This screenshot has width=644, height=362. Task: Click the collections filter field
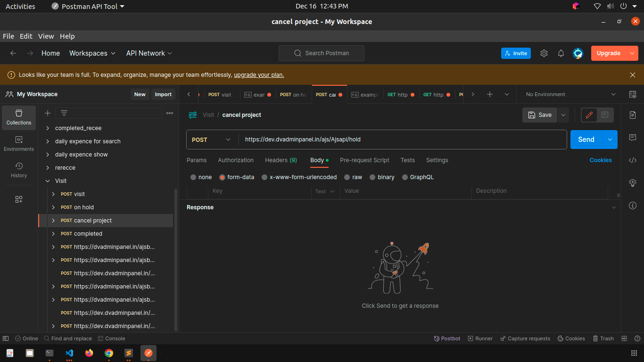(108, 113)
